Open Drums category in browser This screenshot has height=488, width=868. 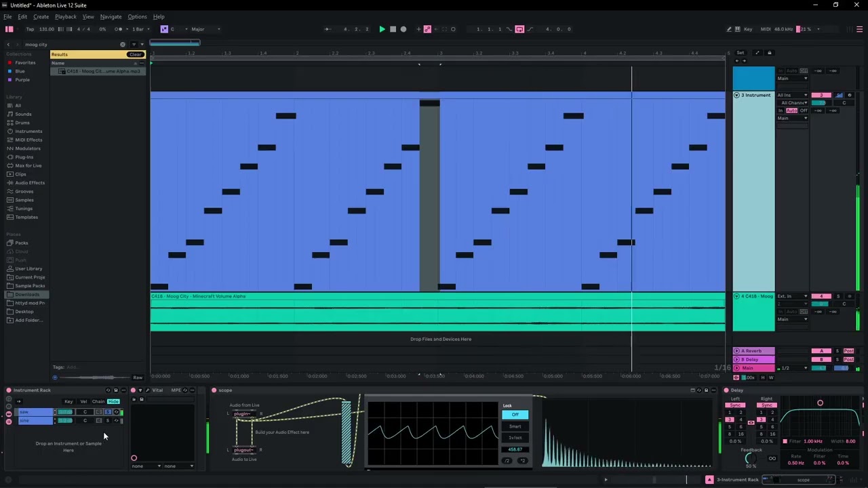tap(22, 123)
